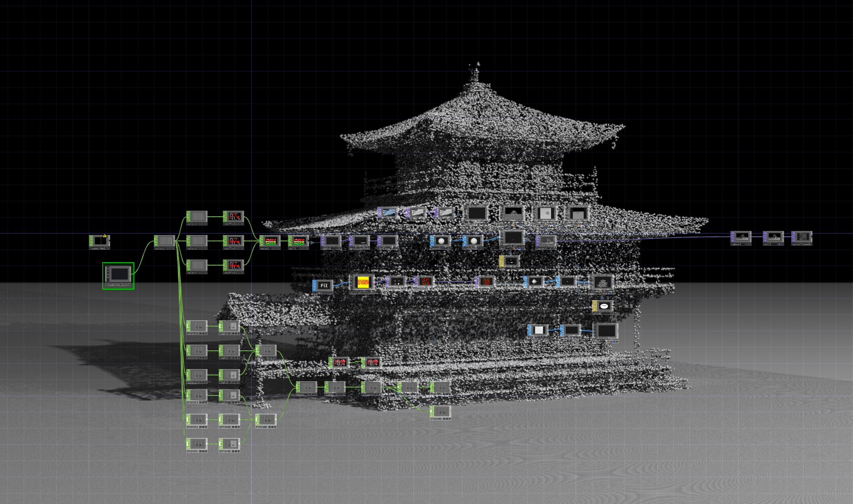
Task: Select the select2 CHOP node
Action: click(x=198, y=217)
